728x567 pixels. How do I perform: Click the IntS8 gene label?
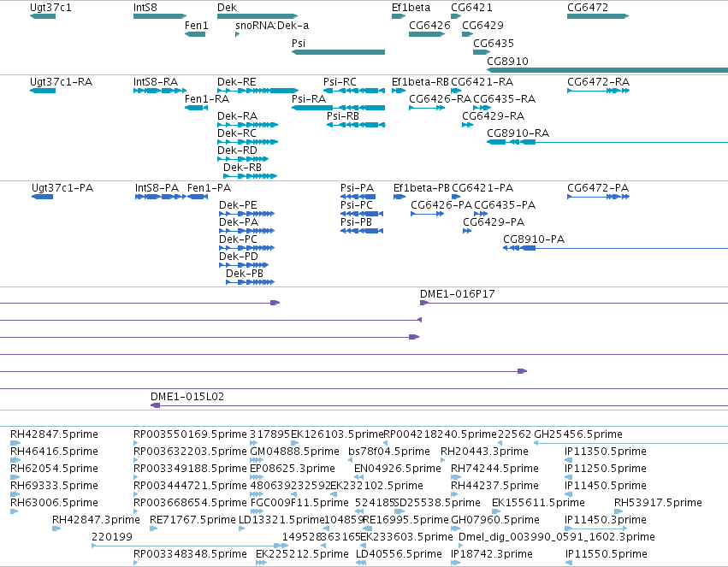pyautogui.click(x=145, y=8)
